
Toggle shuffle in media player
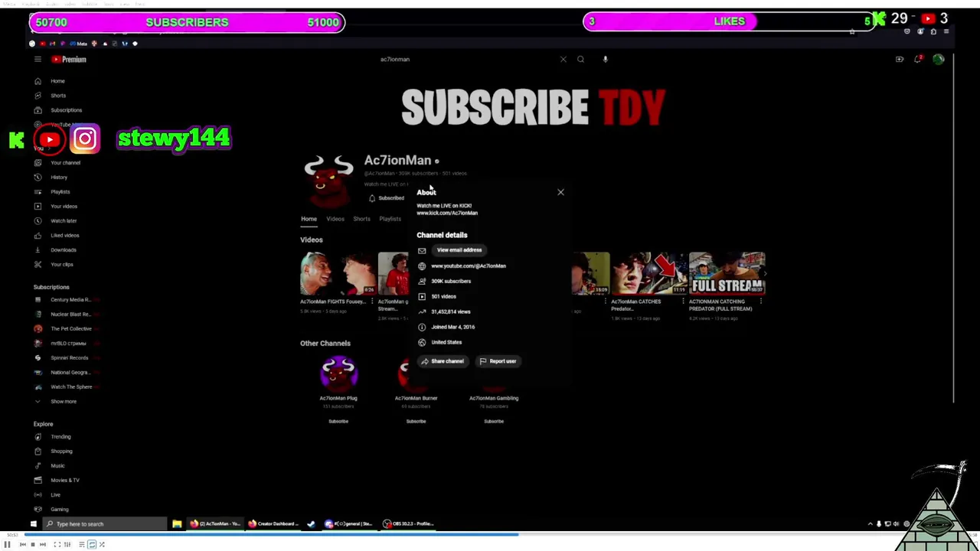click(101, 545)
